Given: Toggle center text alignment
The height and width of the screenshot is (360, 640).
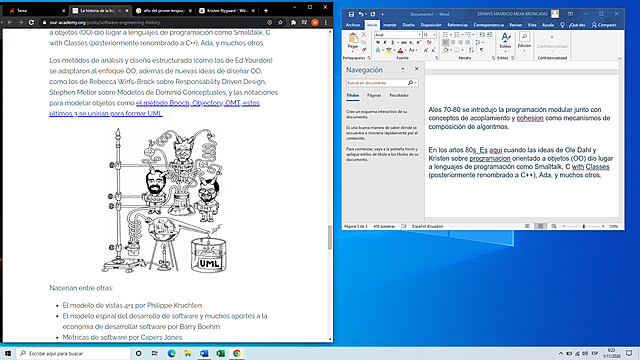Looking at the screenshot, I should (x=453, y=42).
